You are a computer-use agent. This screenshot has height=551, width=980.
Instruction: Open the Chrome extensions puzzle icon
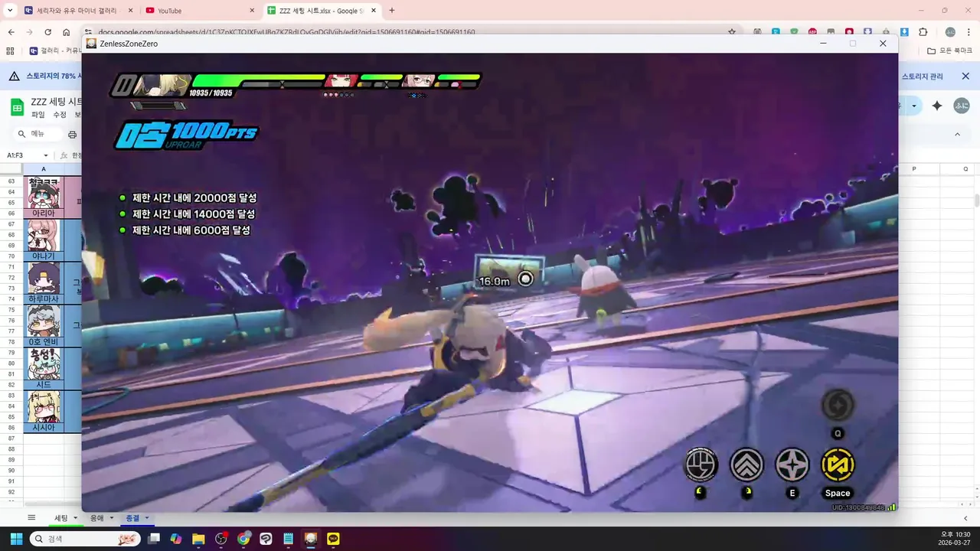tap(923, 32)
